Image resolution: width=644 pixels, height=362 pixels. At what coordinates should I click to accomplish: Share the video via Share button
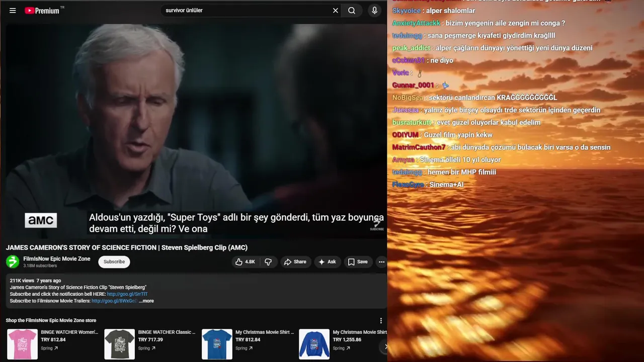(x=295, y=262)
